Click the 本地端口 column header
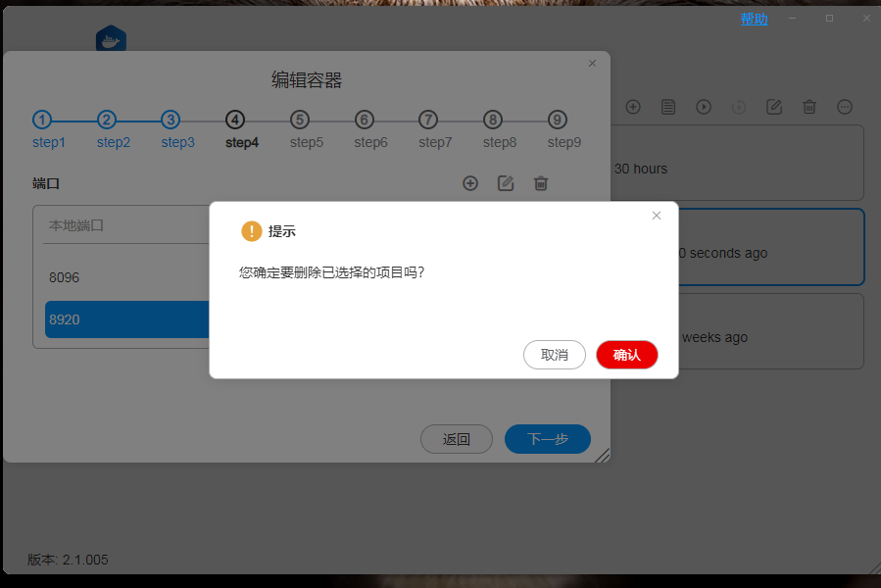This screenshot has height=588, width=881. point(75,225)
